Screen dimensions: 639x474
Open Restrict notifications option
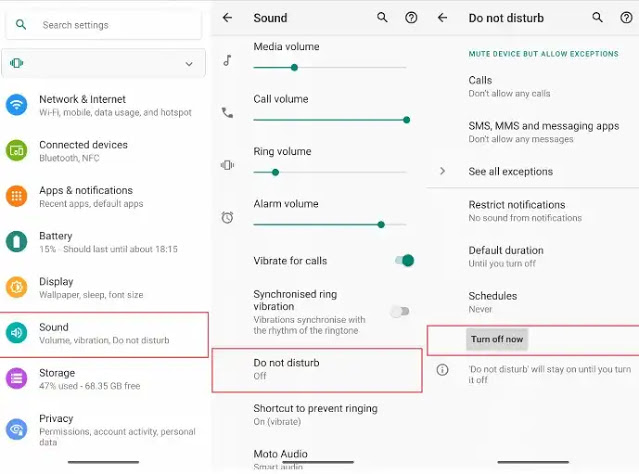click(x=516, y=210)
